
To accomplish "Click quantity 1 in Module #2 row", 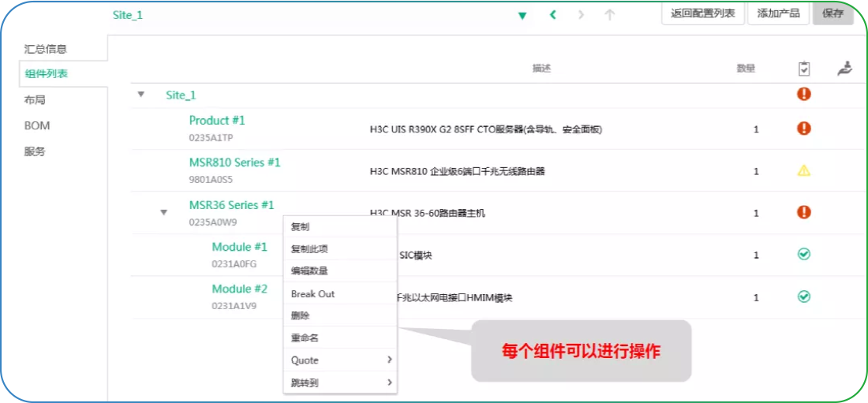I will tap(756, 298).
